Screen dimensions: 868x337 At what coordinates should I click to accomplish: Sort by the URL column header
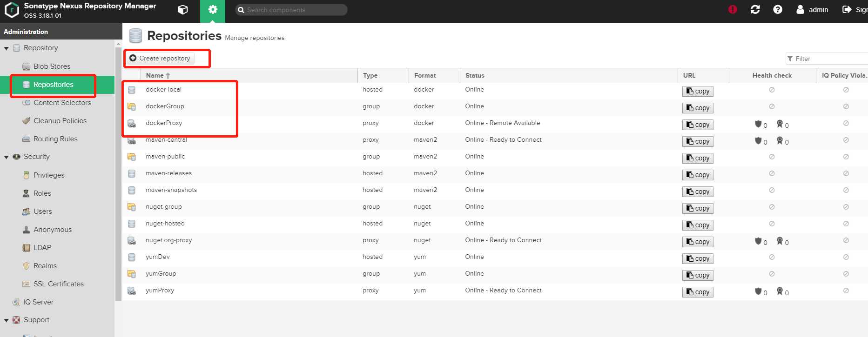pos(703,75)
